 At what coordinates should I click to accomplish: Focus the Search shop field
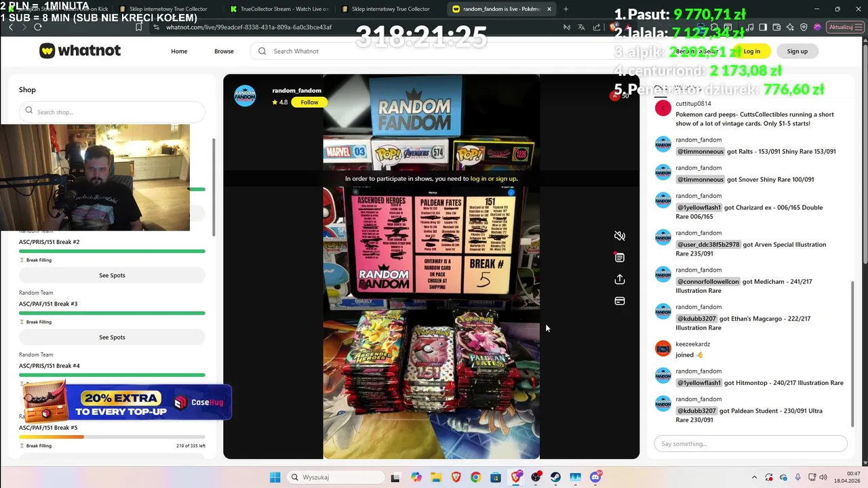112,112
